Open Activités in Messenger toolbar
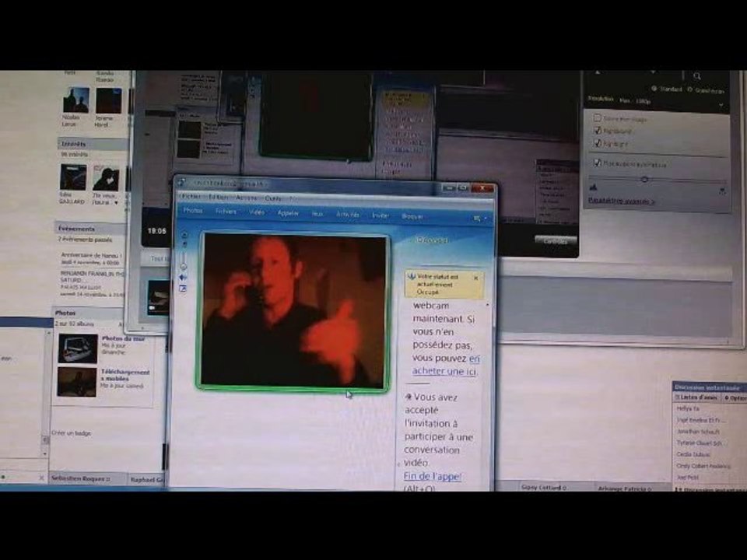Screen dimensions: 747x560 [x=348, y=215]
